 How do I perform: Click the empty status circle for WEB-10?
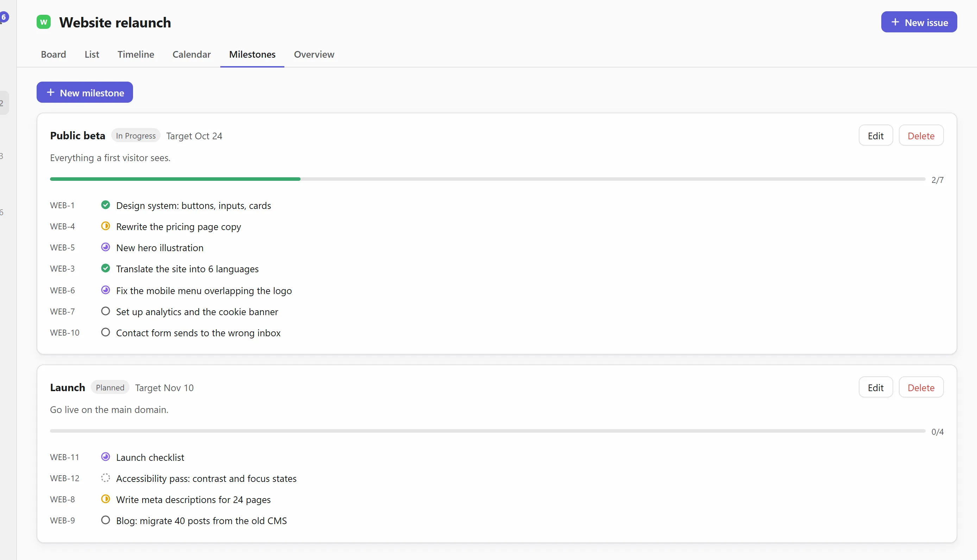pos(106,332)
